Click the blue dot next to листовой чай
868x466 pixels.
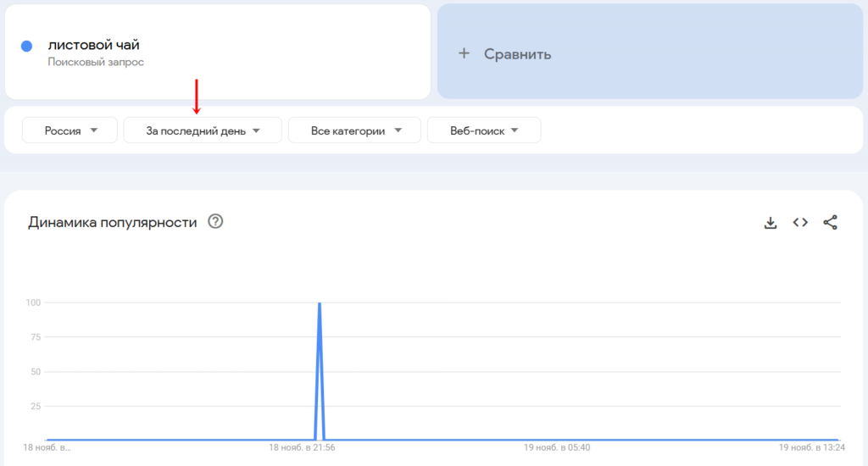[26, 46]
